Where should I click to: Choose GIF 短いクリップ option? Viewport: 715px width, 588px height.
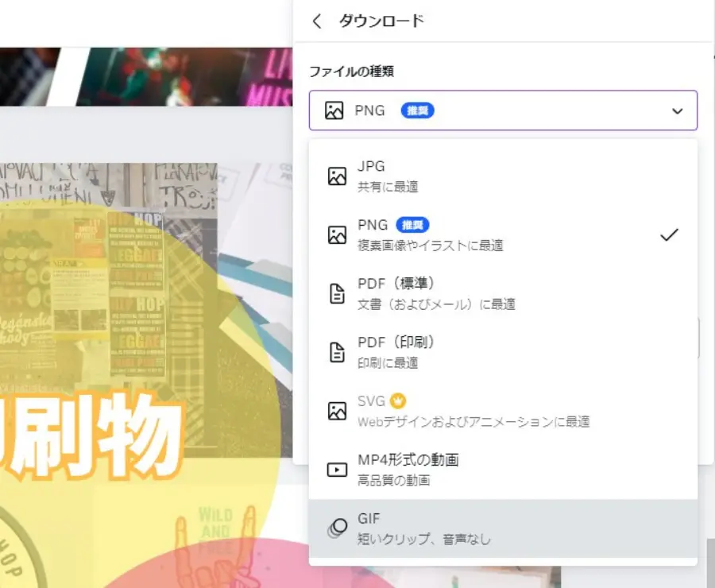(503, 528)
